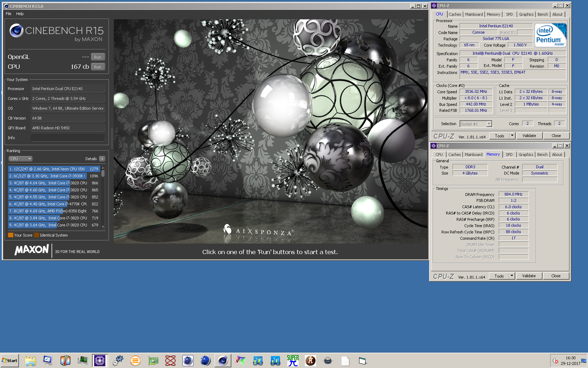Select ranking row 7 AMD FX-8350
This screenshot has width=588, height=368.
pyautogui.click(x=54, y=211)
